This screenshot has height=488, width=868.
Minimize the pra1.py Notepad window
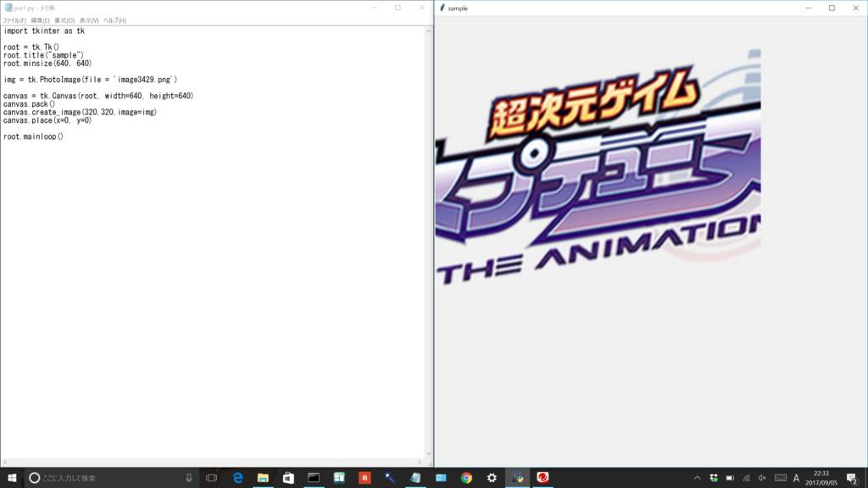pos(374,8)
